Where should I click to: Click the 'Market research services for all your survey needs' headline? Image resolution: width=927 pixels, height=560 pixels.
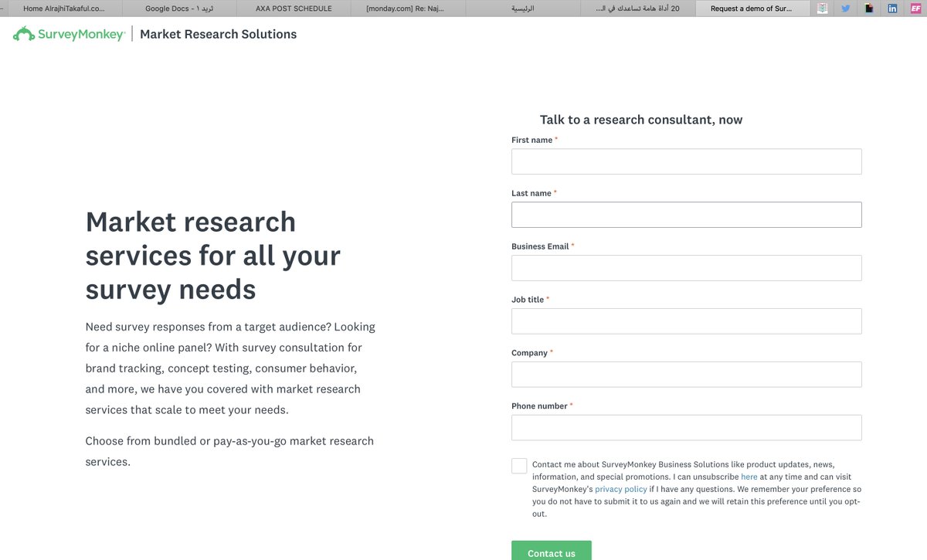tap(213, 256)
